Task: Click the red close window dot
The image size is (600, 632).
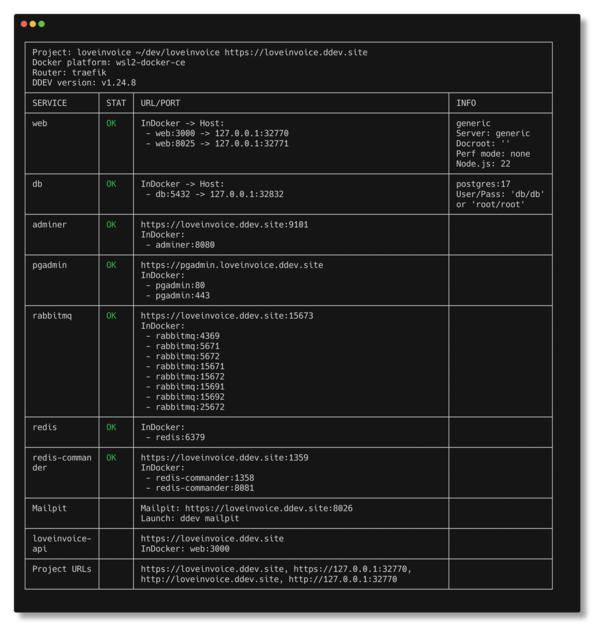Action: pos(24,24)
